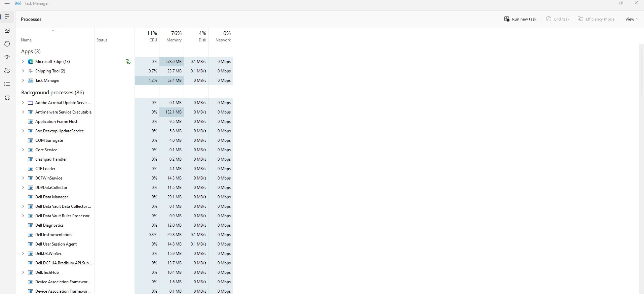Click the COM Surrogate process icon
Screen dimensions: 644x294
(x=31, y=140)
